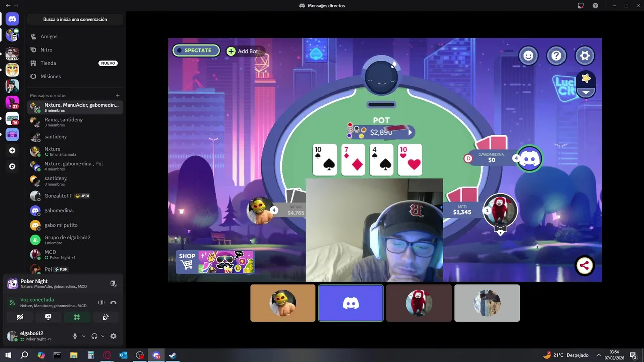The height and width of the screenshot is (362, 644).
Task: Toggle headphones deafen
Action: pos(94,336)
